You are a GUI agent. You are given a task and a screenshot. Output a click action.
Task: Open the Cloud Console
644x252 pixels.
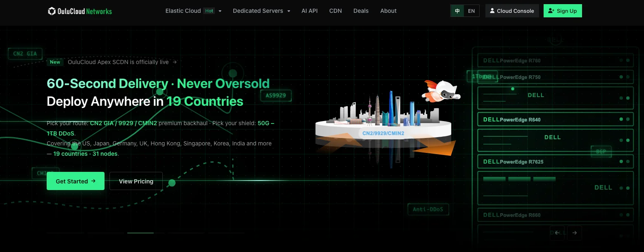tap(512, 11)
